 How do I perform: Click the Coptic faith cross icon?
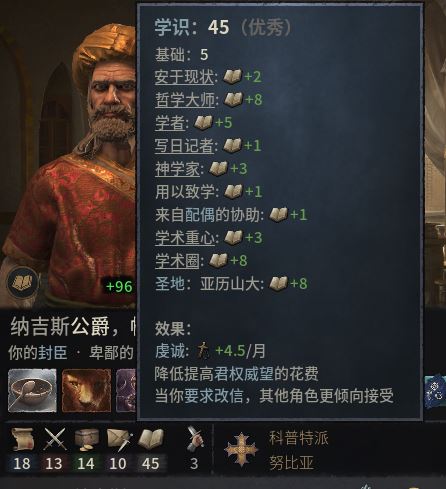tap(241, 449)
